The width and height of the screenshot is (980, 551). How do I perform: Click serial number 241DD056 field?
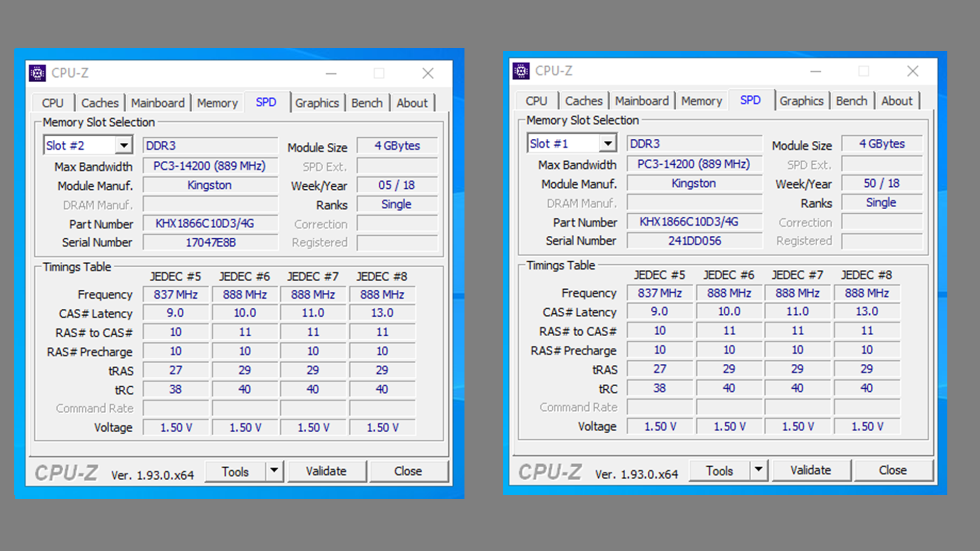695,241
